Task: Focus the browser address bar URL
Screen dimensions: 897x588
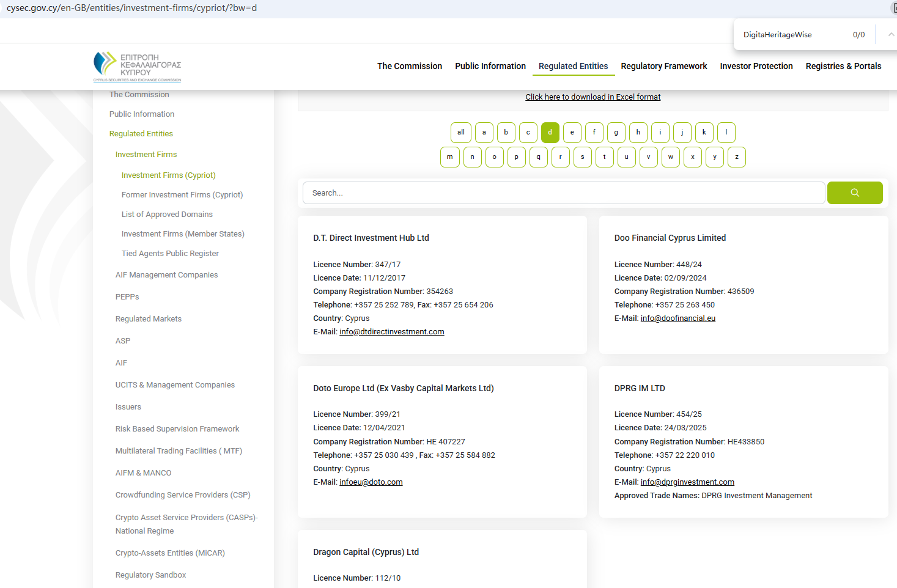Action: (131, 8)
